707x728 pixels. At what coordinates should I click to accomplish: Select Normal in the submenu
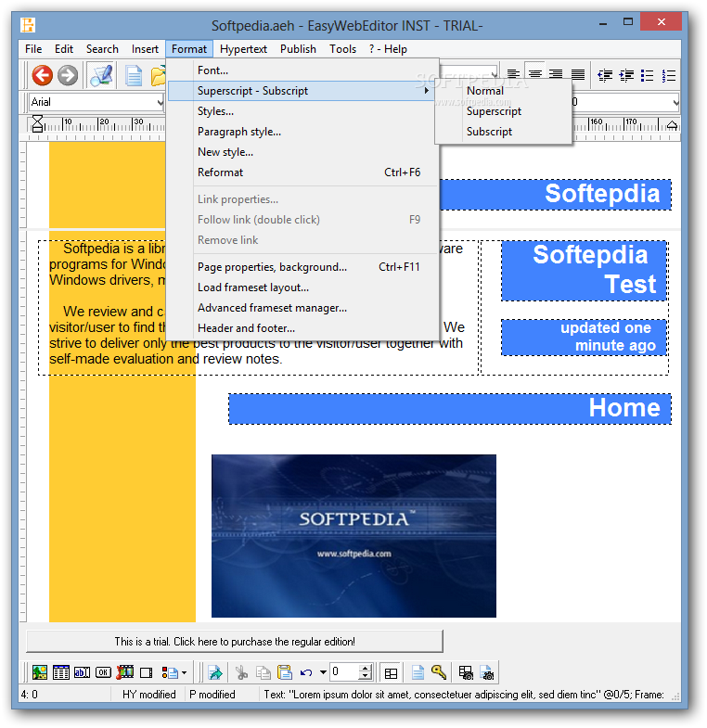[503, 91]
